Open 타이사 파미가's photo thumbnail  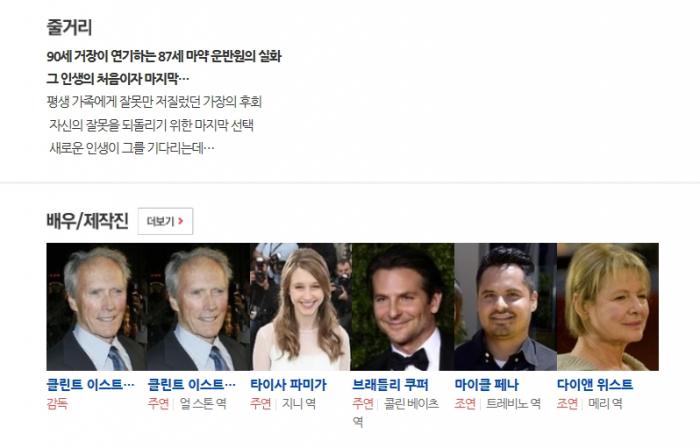click(x=301, y=307)
